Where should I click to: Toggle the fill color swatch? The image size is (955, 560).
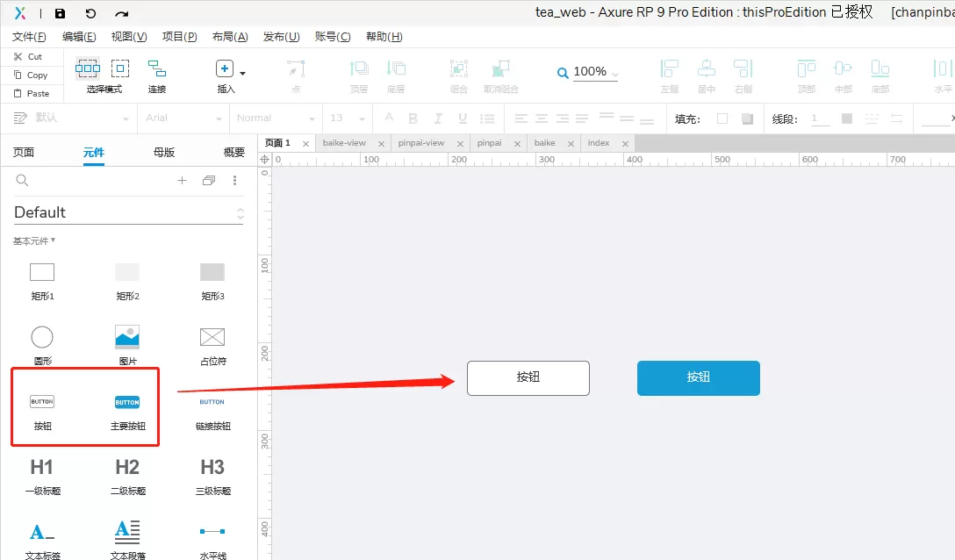[722, 118]
